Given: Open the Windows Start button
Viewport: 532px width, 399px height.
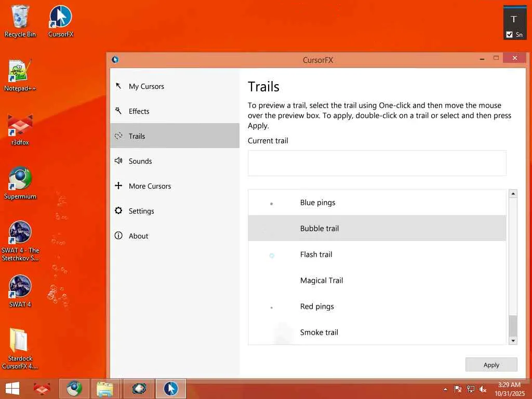Looking at the screenshot, I should [12, 389].
